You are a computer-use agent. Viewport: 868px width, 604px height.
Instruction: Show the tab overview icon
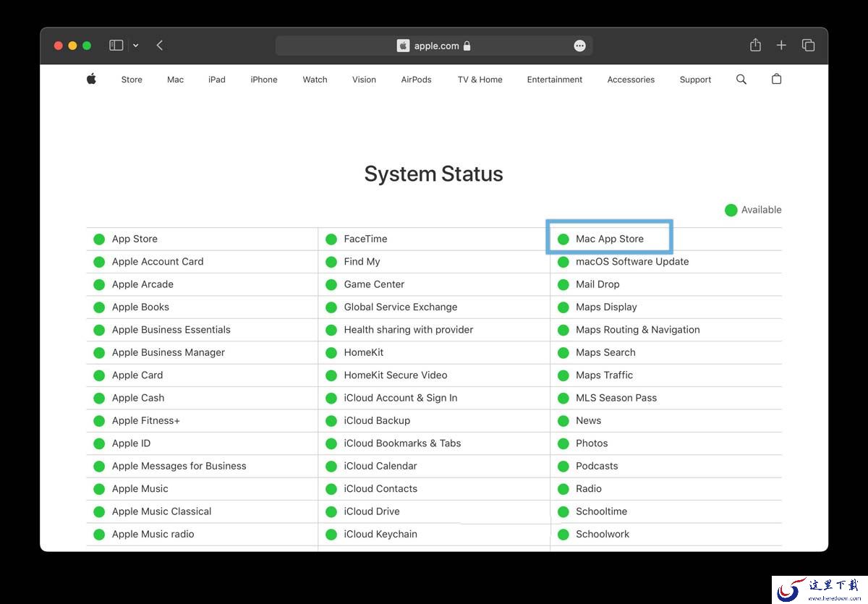point(808,46)
